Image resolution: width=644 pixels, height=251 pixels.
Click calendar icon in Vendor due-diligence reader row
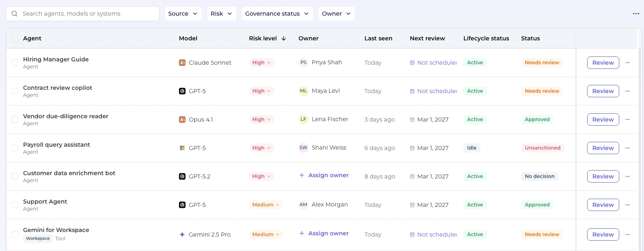click(x=412, y=120)
